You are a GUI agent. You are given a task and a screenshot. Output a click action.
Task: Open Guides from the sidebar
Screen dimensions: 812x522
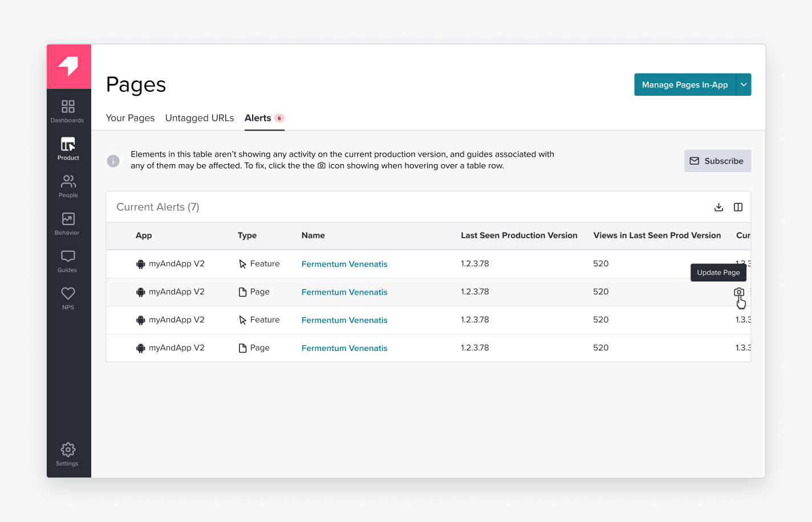tap(68, 260)
